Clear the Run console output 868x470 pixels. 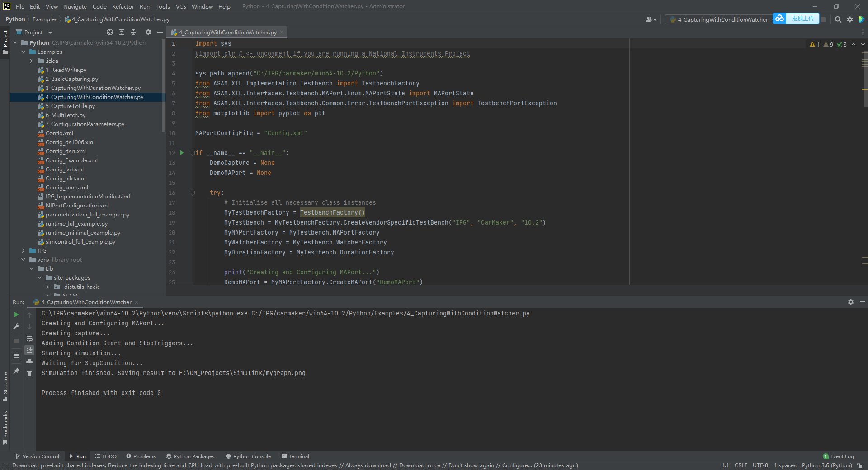click(29, 373)
